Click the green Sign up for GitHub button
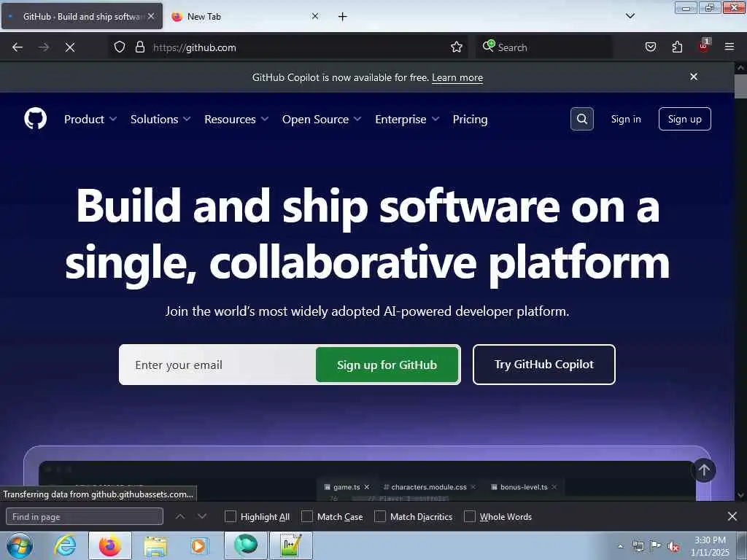Viewport: 747px width, 560px height. click(x=387, y=365)
